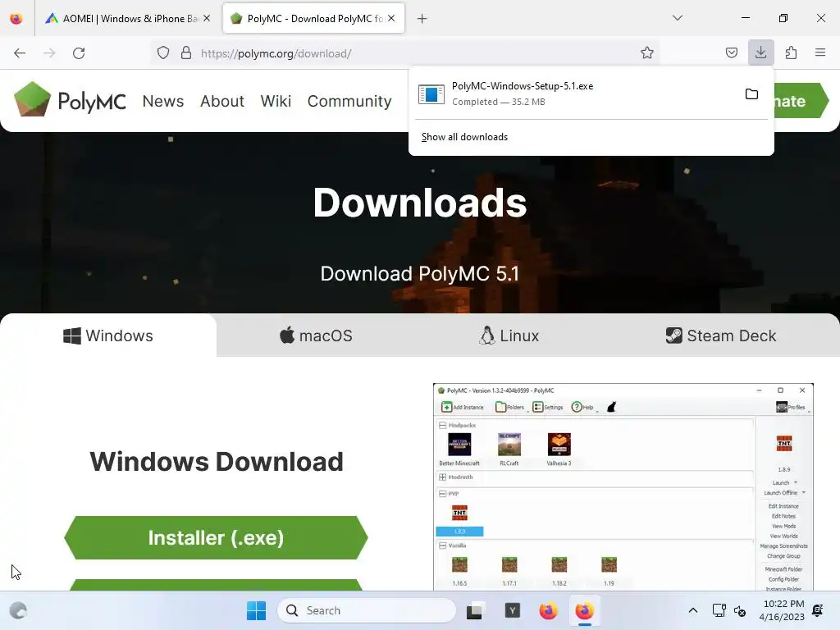Open the downloaded PolyMC-Windows-Setup-5.1.exe file
The image size is (840, 630).
tap(576, 94)
